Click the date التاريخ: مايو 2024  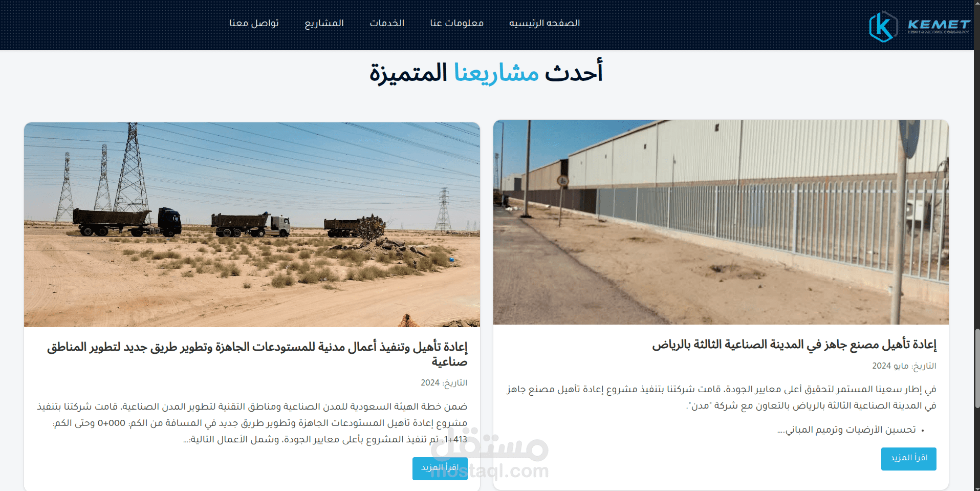[904, 366]
